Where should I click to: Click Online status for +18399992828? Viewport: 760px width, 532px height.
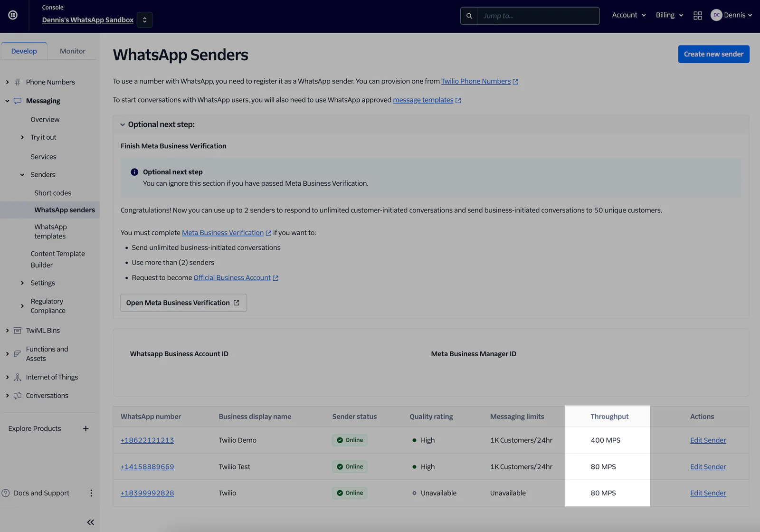(x=350, y=493)
